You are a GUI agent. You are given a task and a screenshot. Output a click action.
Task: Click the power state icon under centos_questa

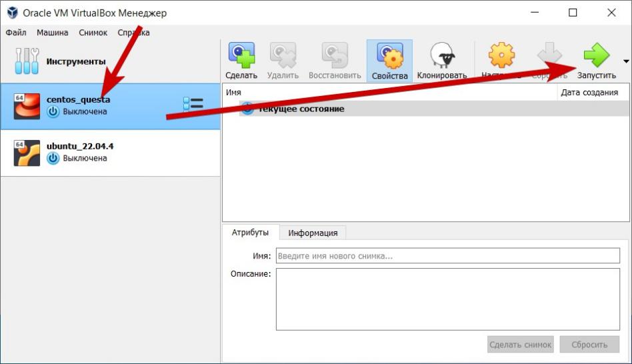click(x=53, y=111)
